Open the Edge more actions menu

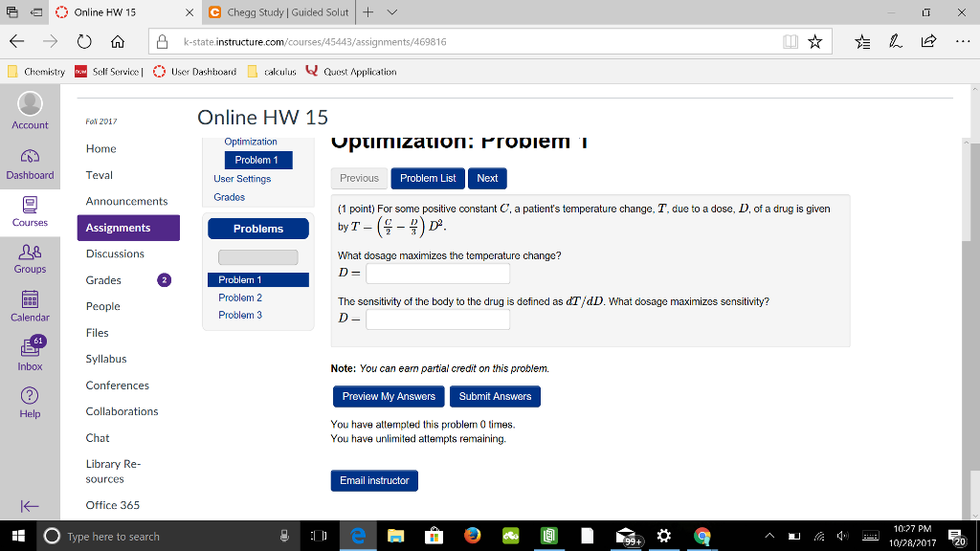click(962, 42)
